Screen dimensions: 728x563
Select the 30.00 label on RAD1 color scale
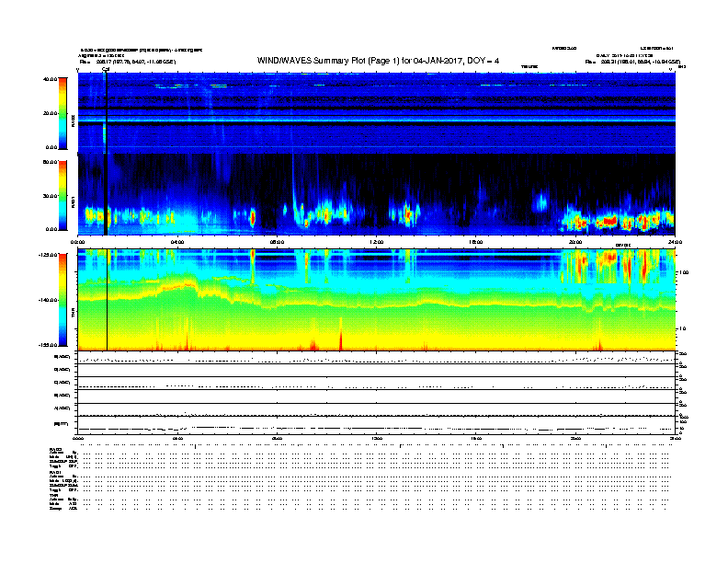click(50, 196)
